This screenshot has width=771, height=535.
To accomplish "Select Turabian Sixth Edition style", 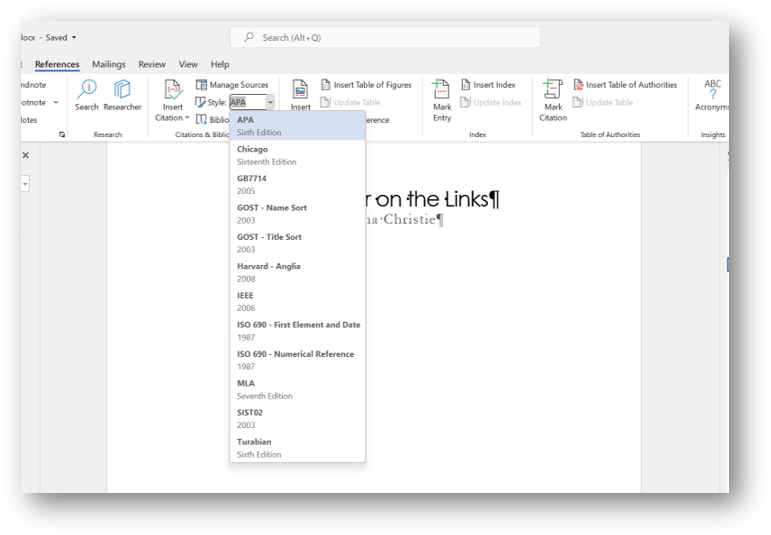I will 297,448.
